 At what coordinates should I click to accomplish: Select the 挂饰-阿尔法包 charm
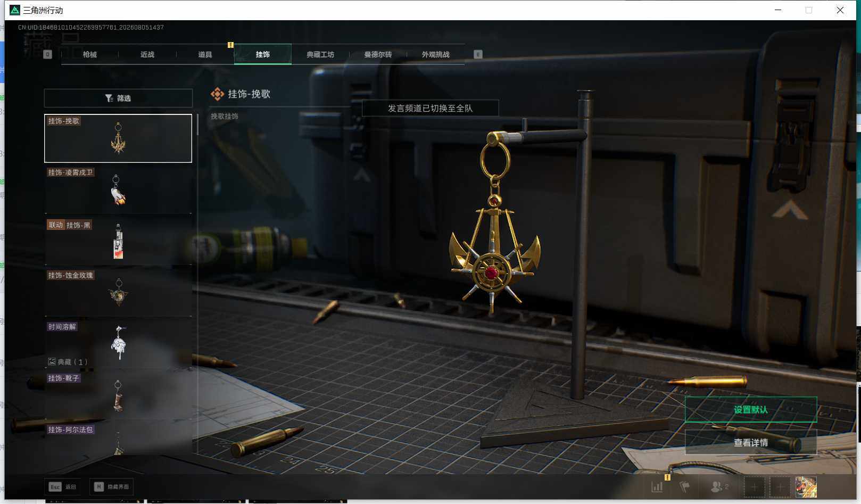118,439
